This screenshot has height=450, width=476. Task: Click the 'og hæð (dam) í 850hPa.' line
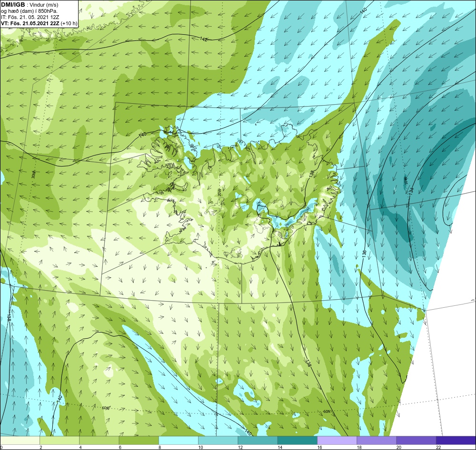(29, 11)
